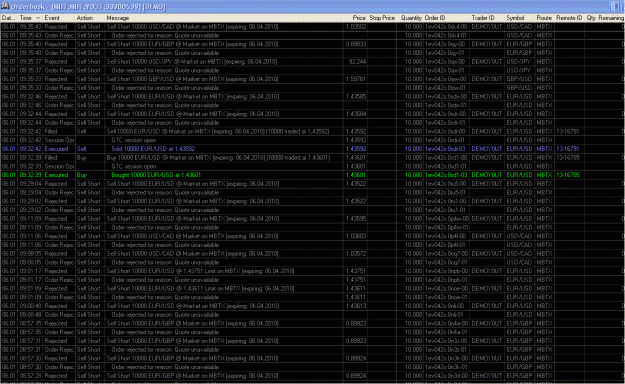Image resolution: width=625 pixels, height=384 pixels.
Task: Sort by the Dat.. column header
Action: tap(9, 18)
